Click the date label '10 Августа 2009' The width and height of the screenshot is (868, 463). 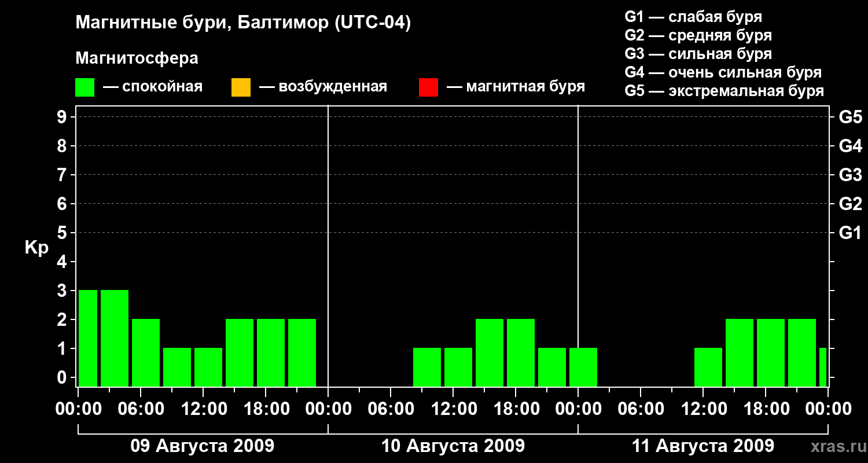[x=453, y=446]
